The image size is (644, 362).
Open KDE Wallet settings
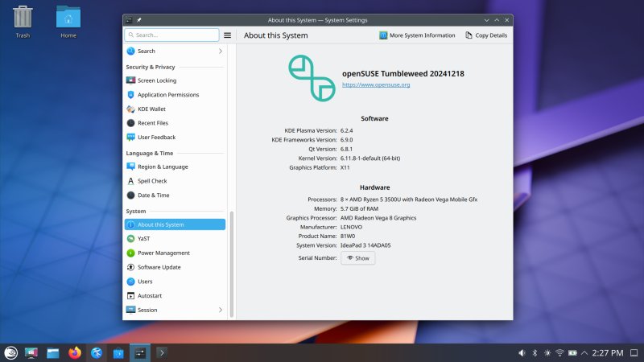tap(175, 109)
